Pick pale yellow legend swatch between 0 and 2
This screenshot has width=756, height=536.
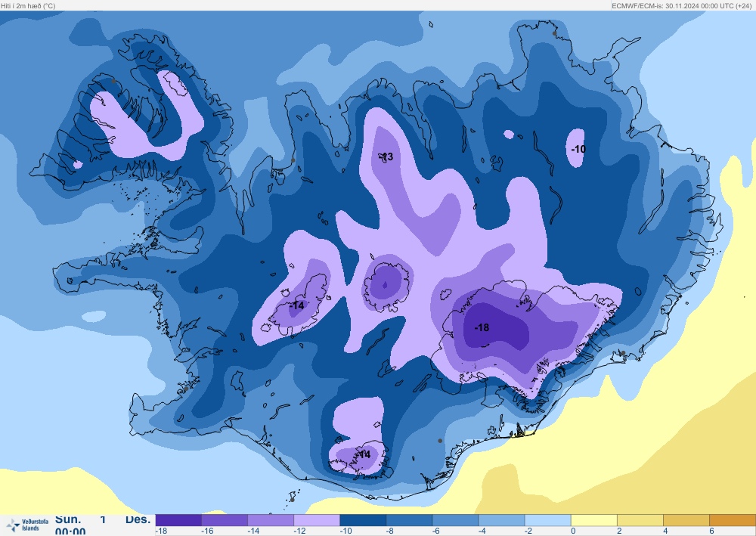pyautogui.click(x=594, y=520)
